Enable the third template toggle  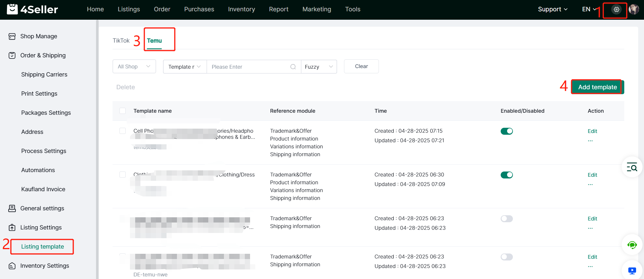(x=507, y=219)
